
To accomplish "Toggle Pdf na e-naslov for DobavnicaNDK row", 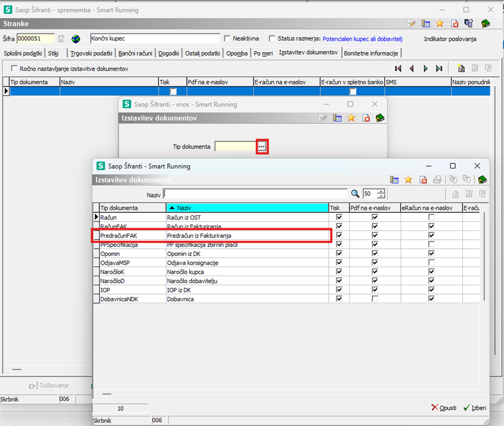I will click(374, 299).
